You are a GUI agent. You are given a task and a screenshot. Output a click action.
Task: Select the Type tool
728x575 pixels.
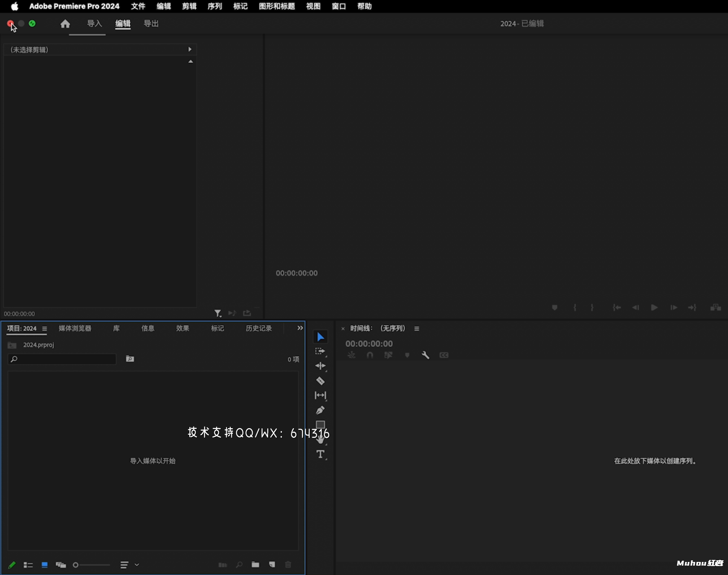(x=320, y=454)
